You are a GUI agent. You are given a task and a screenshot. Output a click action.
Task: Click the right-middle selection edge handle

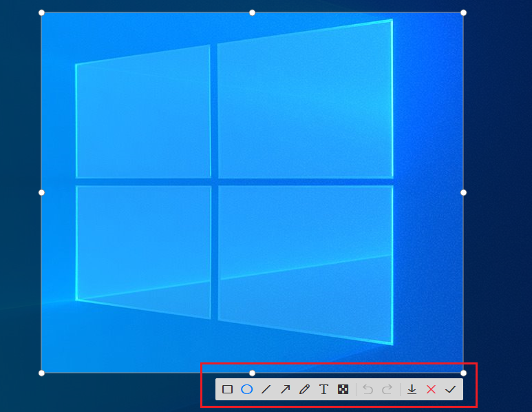point(463,192)
